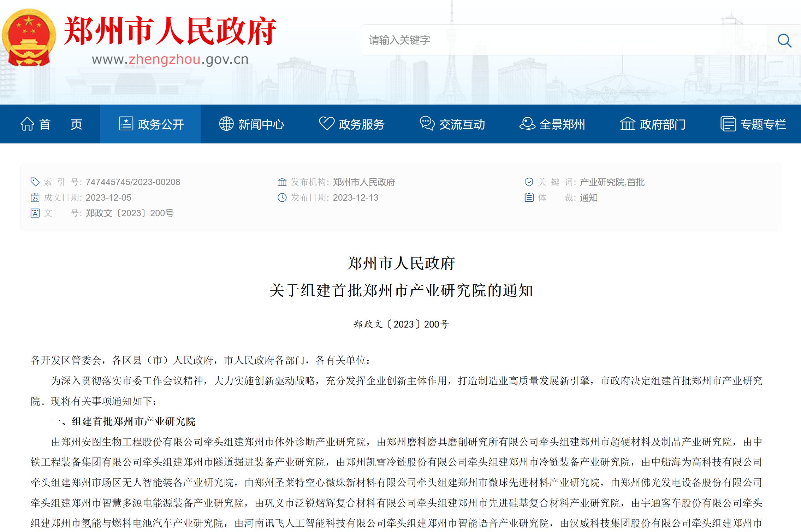Click publisher value 郑州市人民政府 in metadata
801x532 pixels.
[364, 182]
